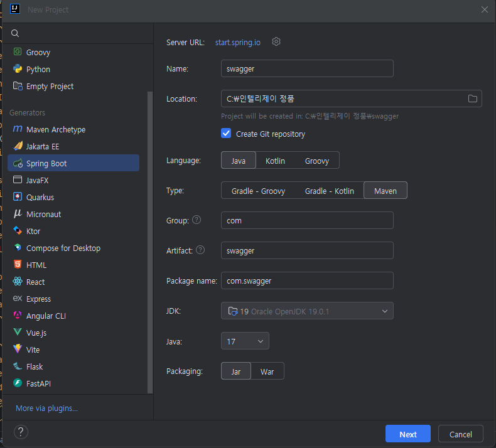496x448 pixels.
Task: Choose the Micronaut generator icon
Action: [x=18, y=214]
